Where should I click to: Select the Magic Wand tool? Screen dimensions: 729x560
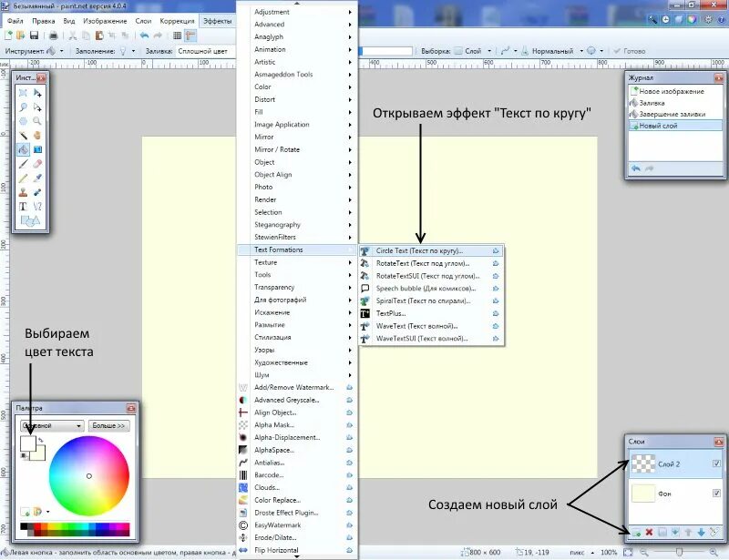[23, 136]
